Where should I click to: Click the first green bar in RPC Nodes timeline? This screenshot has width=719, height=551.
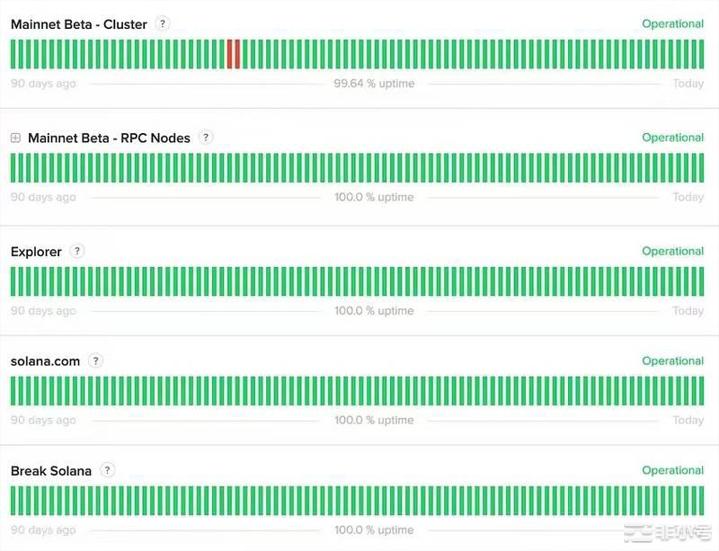(x=14, y=168)
